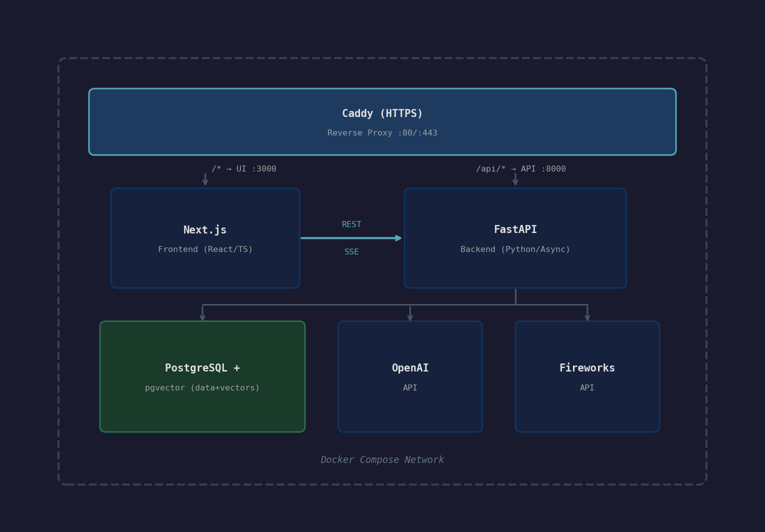765x532 pixels.
Task: Click the 'Reverse Proxy :80/:443' subtitle text
Action: (x=382, y=132)
